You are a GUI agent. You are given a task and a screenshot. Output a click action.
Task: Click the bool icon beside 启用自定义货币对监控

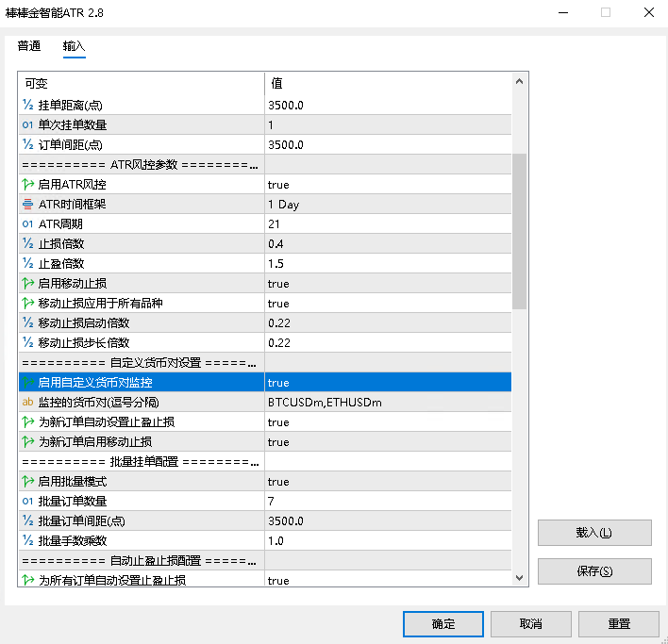(x=27, y=382)
